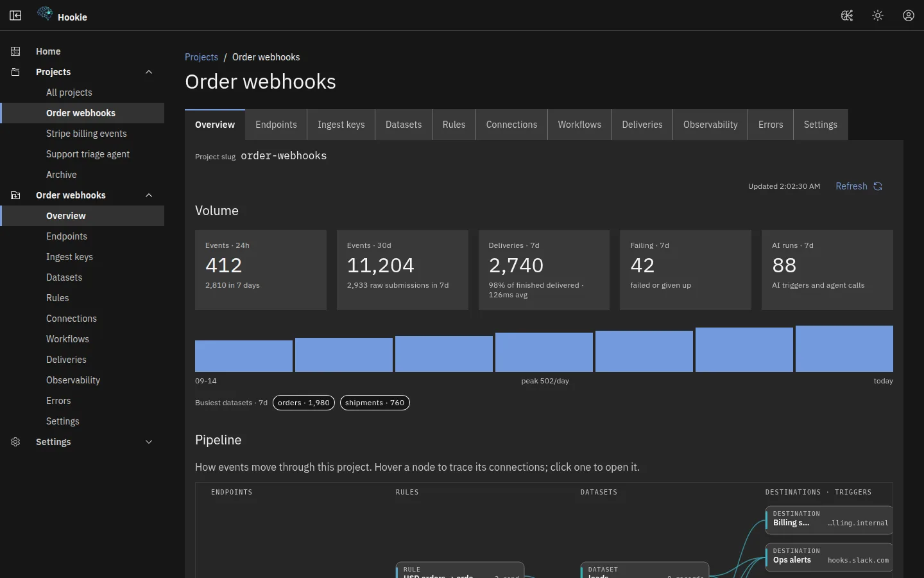Click the Failing · 7d stat card

(x=685, y=270)
